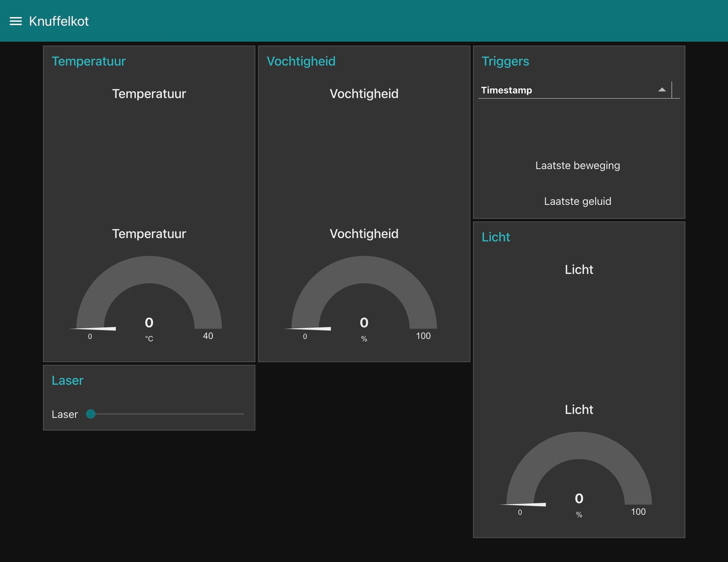Open the hamburger side menu
The width and height of the screenshot is (728, 562).
point(16,21)
